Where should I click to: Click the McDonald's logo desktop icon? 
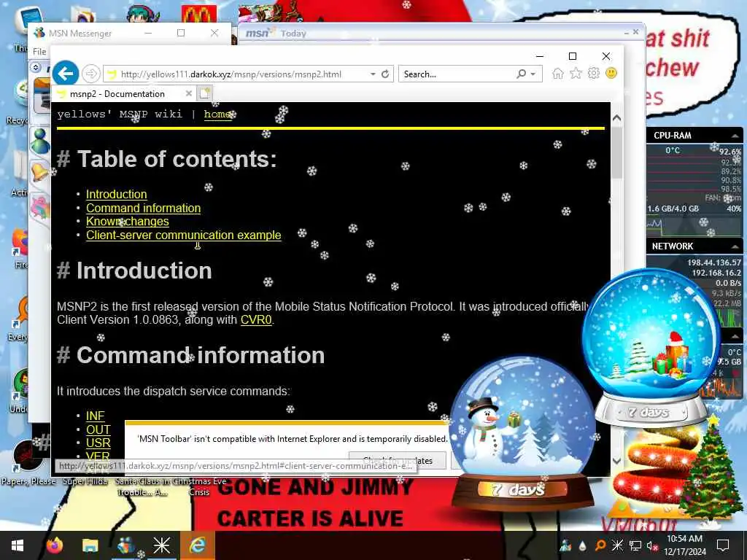click(x=198, y=15)
